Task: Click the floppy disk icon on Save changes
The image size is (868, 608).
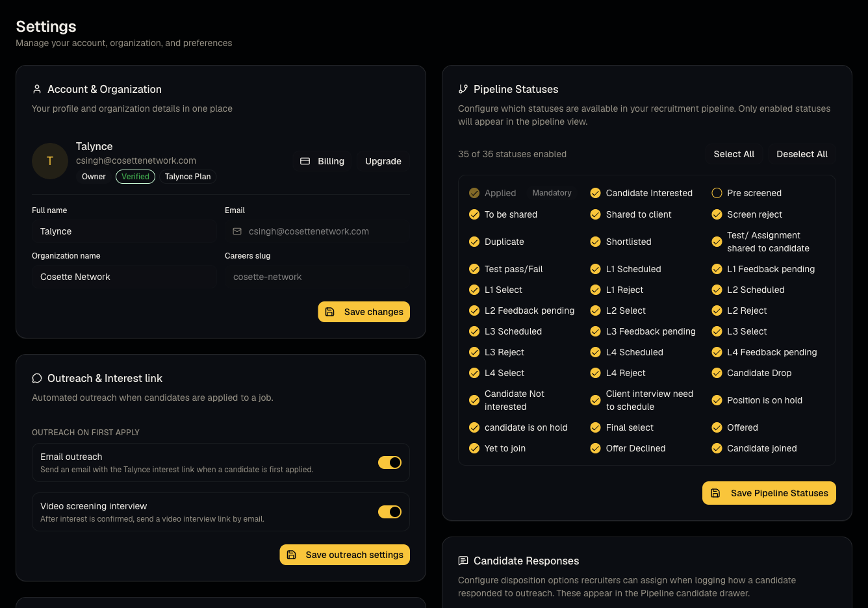Action: (330, 312)
